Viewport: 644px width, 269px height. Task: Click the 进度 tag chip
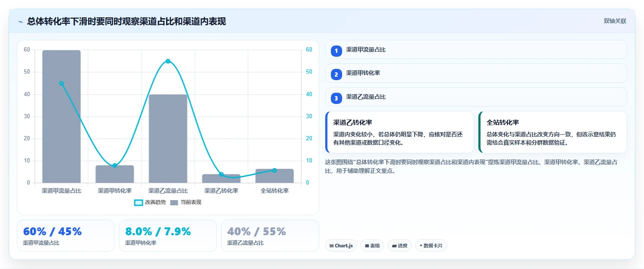pos(400,246)
